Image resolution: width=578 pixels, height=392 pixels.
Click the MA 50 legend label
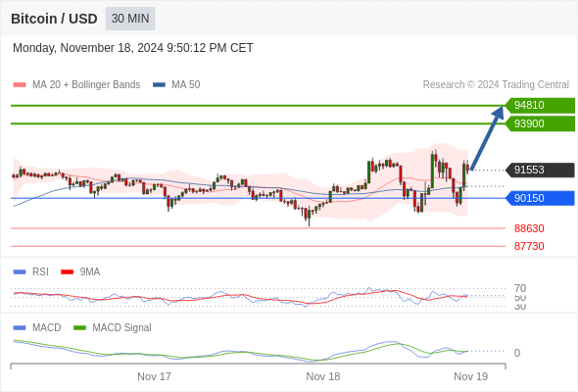point(186,85)
